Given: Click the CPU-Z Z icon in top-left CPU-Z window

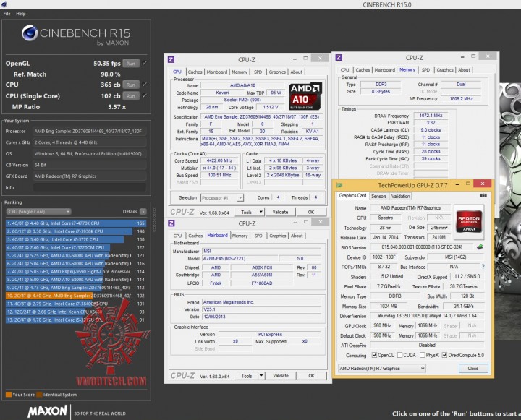Looking at the screenshot, I should point(171,59).
